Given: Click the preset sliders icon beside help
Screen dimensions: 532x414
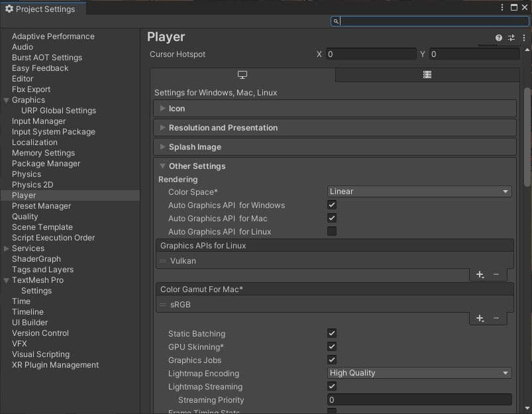Looking at the screenshot, I should (511, 38).
